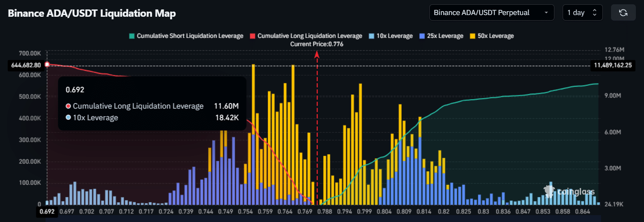Click the yellow 50x Leverage legend swatch

tap(473, 36)
